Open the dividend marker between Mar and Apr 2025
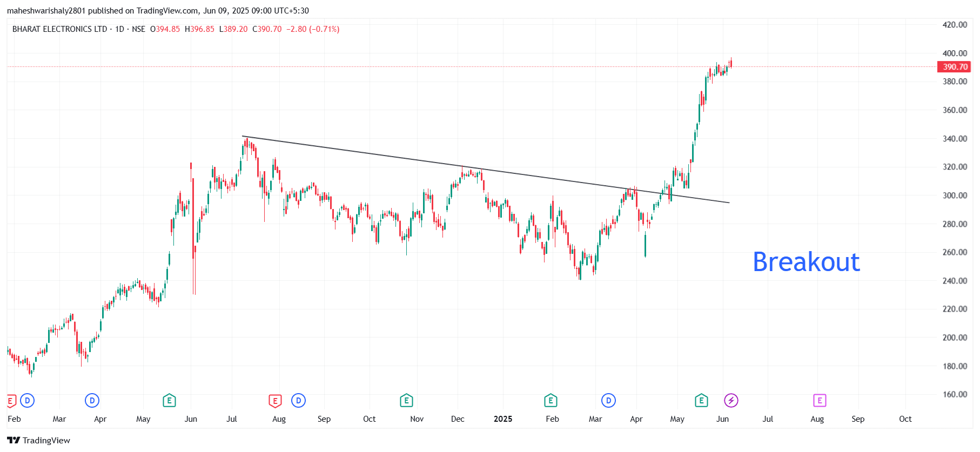980x452 pixels. [609, 401]
